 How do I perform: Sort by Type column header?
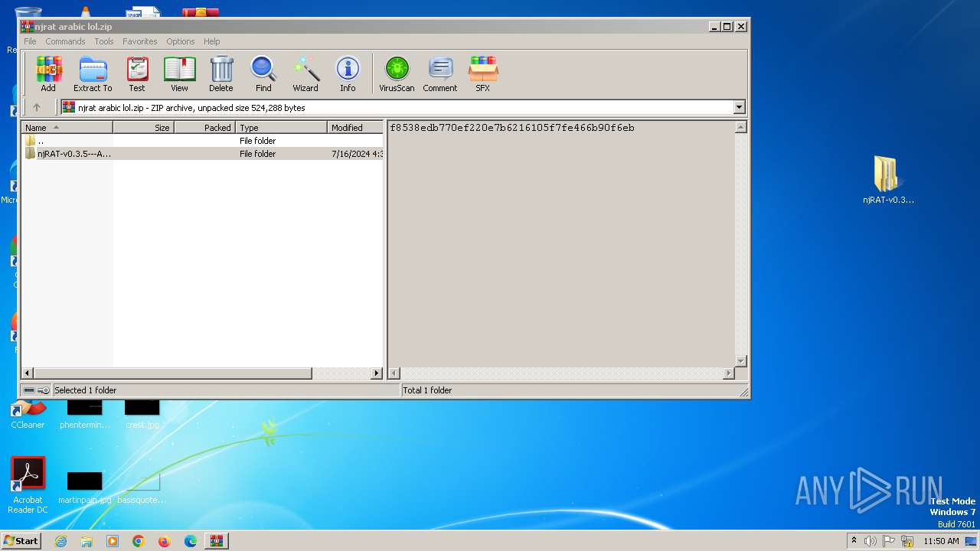point(282,128)
